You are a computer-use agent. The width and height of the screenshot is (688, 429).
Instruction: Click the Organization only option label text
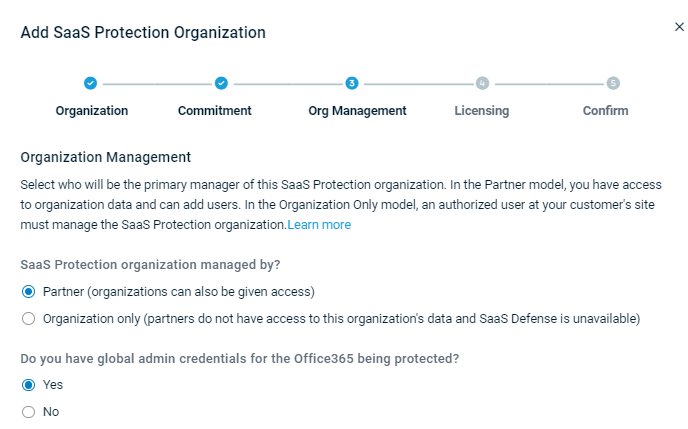click(341, 318)
